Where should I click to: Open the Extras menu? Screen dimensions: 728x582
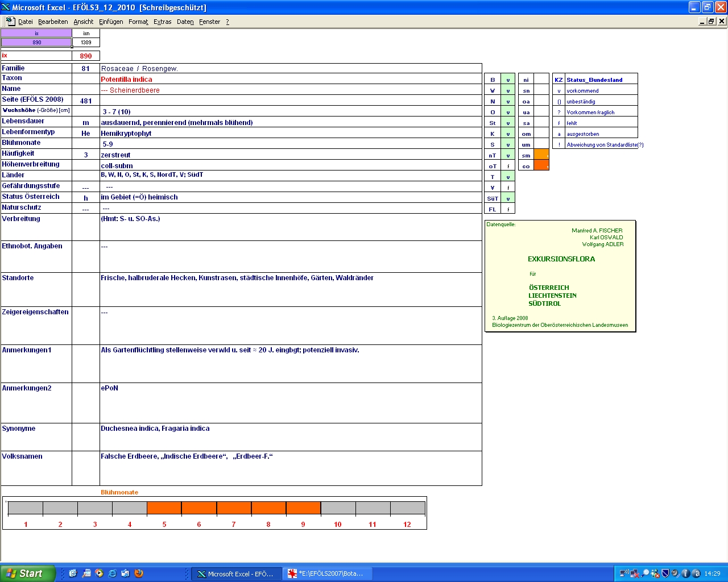(x=162, y=22)
